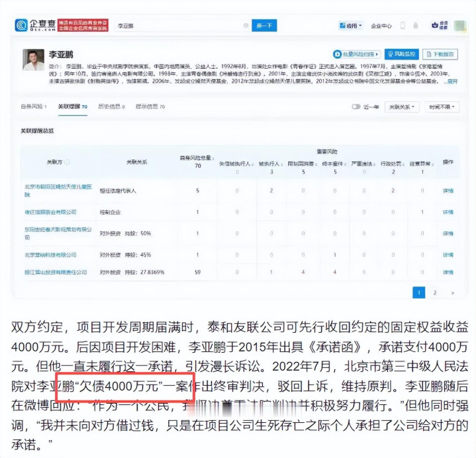
Task: Click 批量风险扫描 button with arrow
Action: tap(357, 54)
